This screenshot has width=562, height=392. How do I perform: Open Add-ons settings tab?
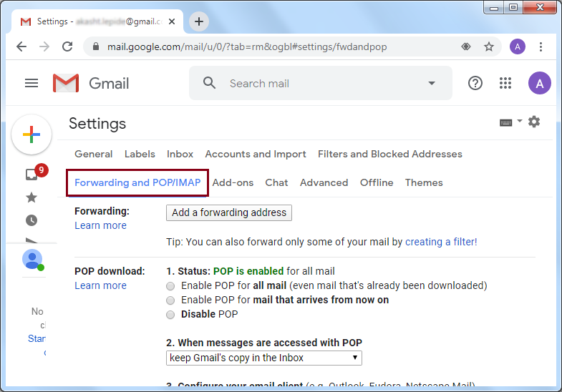point(233,182)
